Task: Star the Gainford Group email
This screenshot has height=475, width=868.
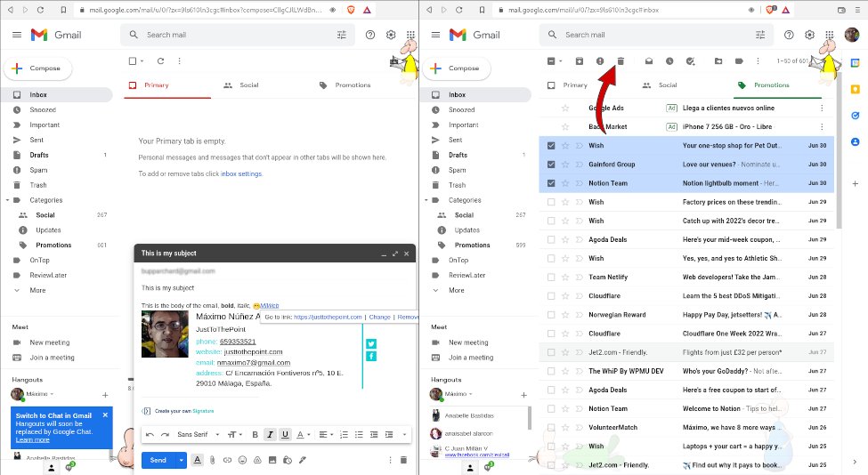Action: click(x=565, y=165)
